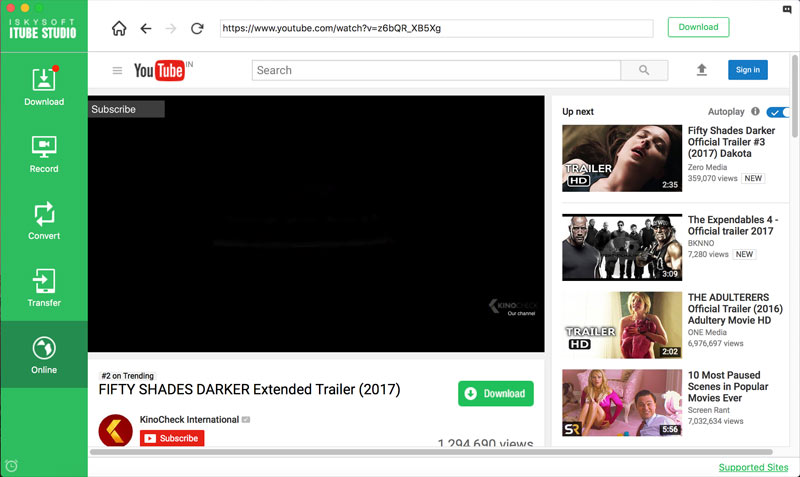Image resolution: width=800 pixels, height=477 pixels.
Task: Click the URL address bar
Action: point(436,28)
